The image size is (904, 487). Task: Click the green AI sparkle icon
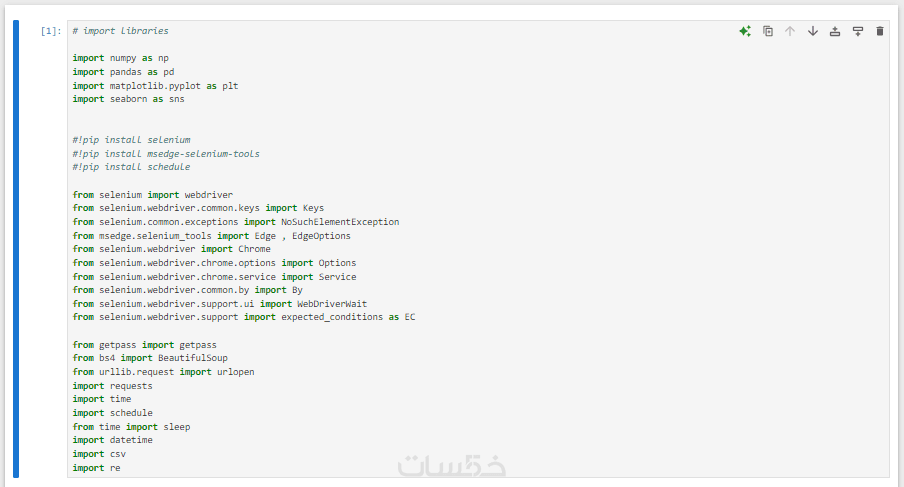click(x=744, y=31)
